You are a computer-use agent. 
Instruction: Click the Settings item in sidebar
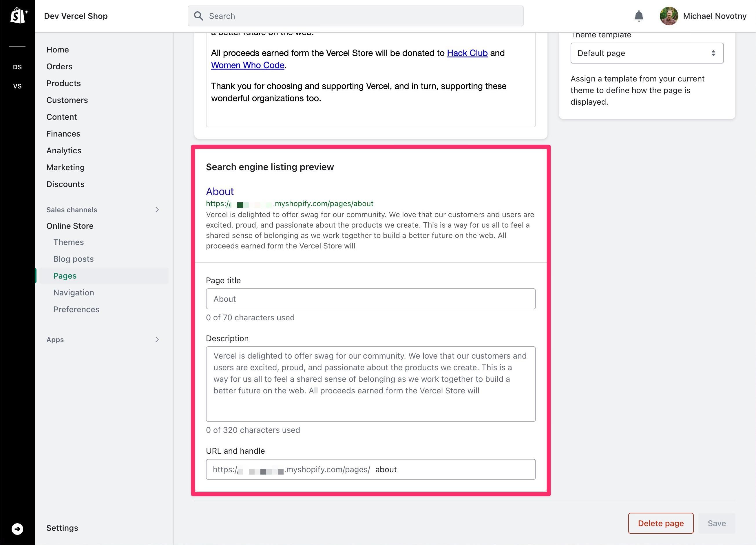coord(62,527)
